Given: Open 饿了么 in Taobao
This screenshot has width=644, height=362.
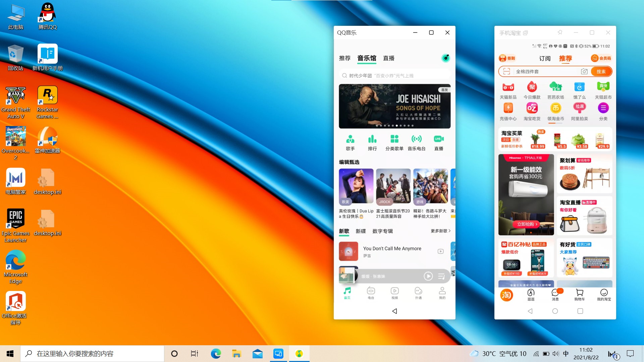Looking at the screenshot, I should (580, 90).
